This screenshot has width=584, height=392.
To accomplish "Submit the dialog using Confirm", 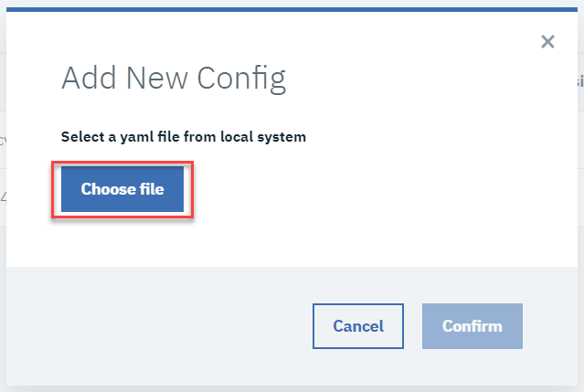I will [x=472, y=326].
